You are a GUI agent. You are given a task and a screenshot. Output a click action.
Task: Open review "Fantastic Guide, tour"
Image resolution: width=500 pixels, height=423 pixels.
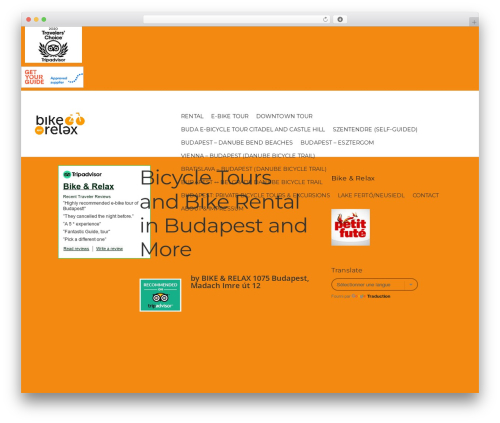point(86,232)
